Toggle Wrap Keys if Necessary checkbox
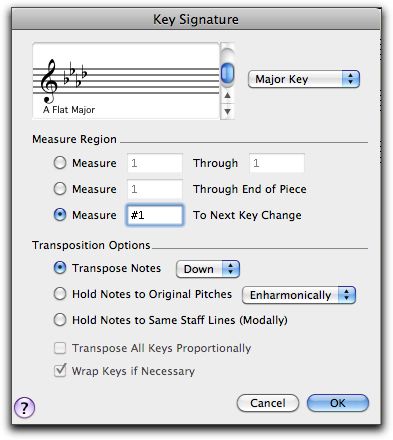Image resolution: width=393 pixels, height=440 pixels. coord(60,371)
